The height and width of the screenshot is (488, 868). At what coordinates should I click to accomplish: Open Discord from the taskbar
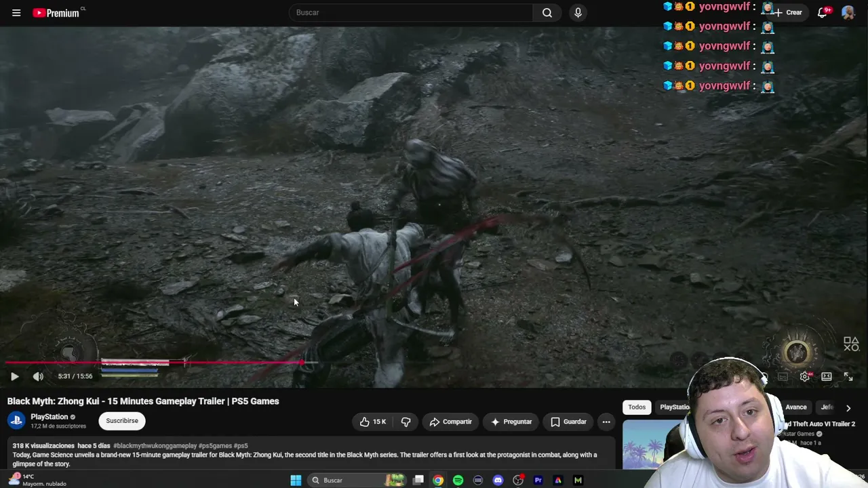[498, 481]
